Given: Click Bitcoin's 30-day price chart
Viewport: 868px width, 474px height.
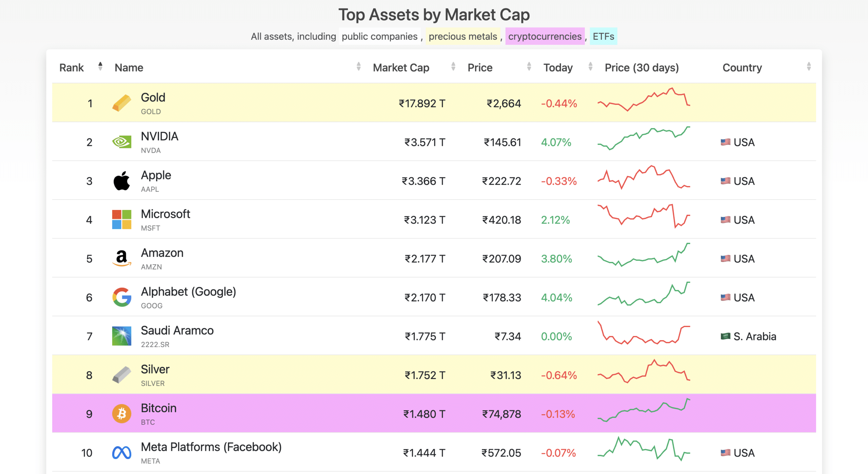Looking at the screenshot, I should point(644,410).
